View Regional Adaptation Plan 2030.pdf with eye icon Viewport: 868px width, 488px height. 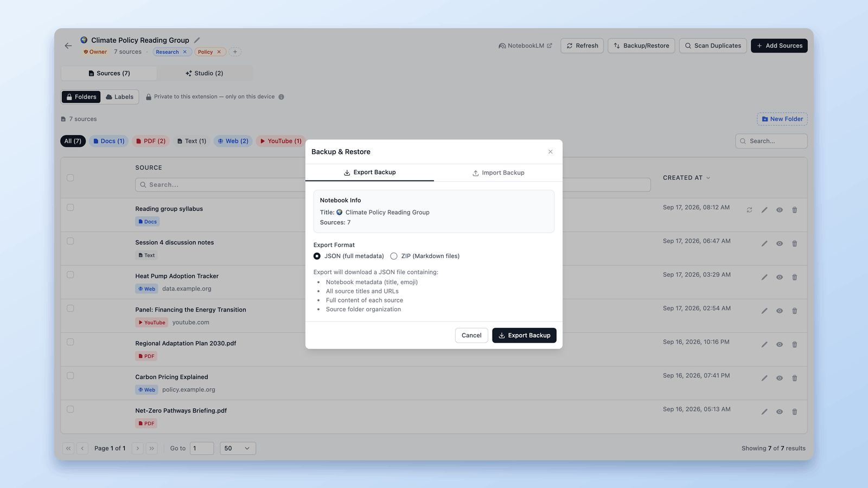click(780, 344)
